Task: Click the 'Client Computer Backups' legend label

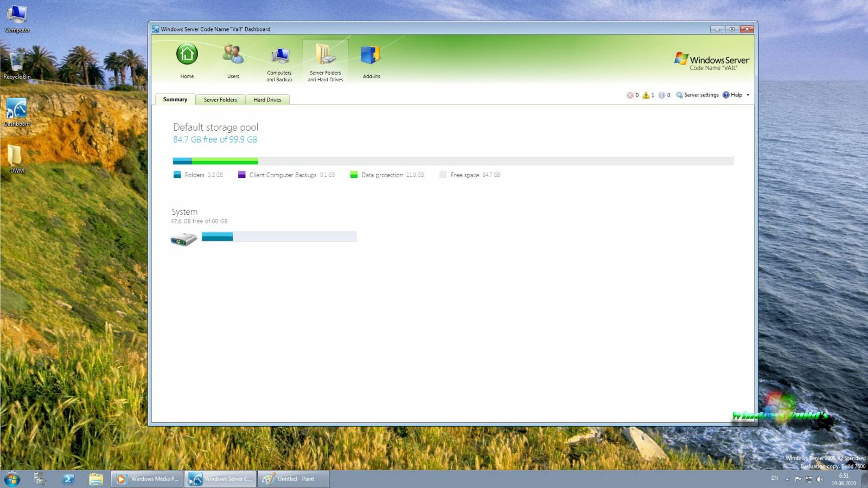Action: pos(283,175)
